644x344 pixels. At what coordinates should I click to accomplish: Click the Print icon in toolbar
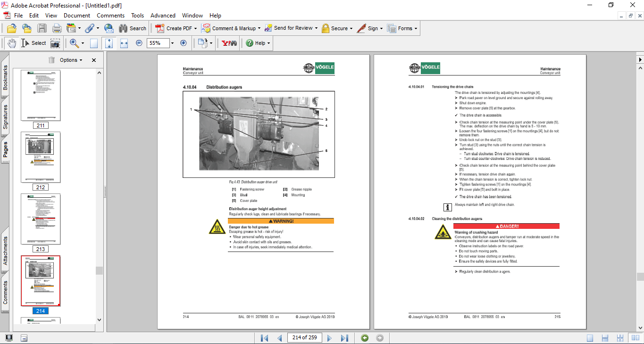click(x=57, y=28)
